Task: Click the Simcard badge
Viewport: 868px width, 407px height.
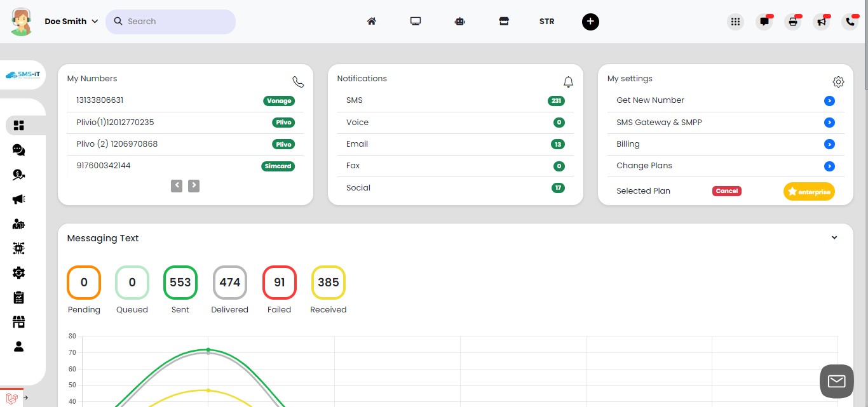Action: tap(278, 166)
